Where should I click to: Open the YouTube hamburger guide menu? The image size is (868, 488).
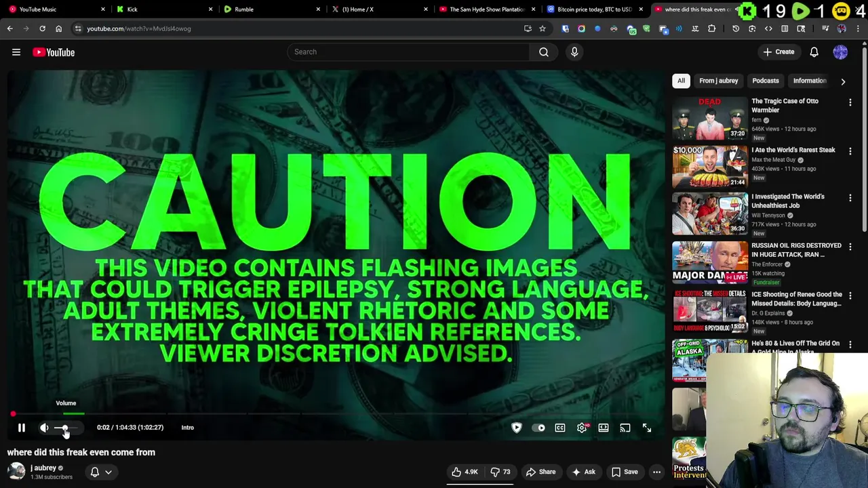pyautogui.click(x=16, y=52)
